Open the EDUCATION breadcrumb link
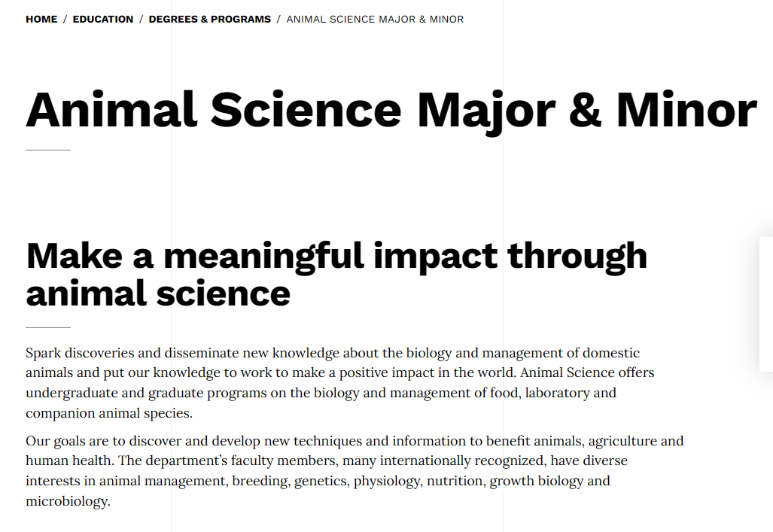Image resolution: width=773 pixels, height=532 pixels. 103,20
